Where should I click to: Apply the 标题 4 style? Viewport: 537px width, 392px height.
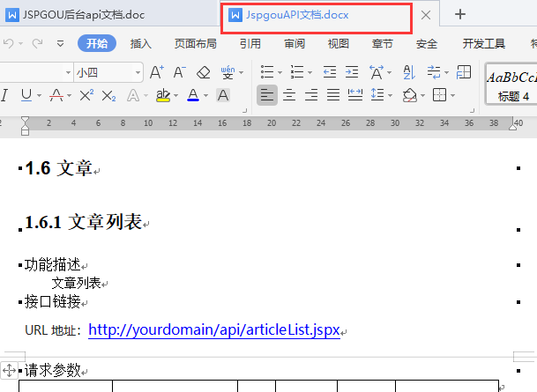(x=511, y=84)
